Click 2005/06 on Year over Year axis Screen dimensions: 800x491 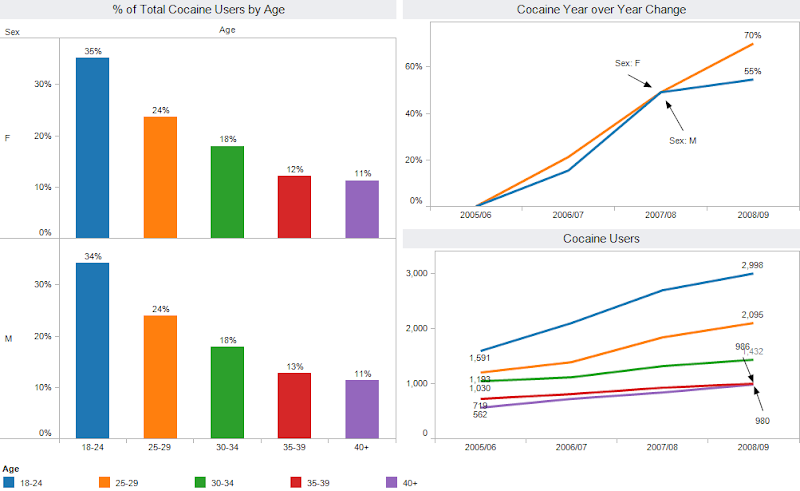(476, 215)
